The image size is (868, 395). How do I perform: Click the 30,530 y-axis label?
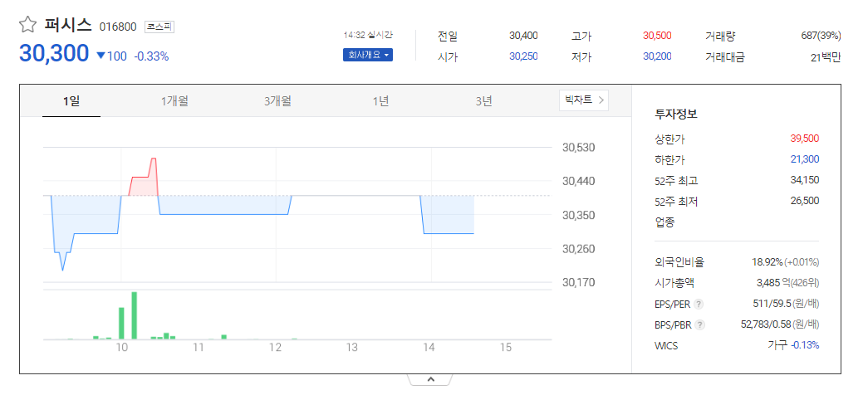(x=578, y=148)
